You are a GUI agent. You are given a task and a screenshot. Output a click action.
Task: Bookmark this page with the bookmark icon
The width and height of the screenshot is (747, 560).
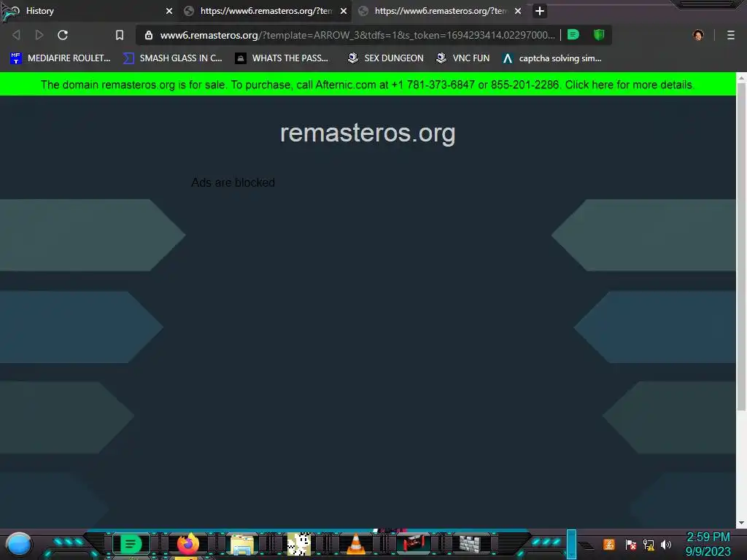[x=120, y=35]
